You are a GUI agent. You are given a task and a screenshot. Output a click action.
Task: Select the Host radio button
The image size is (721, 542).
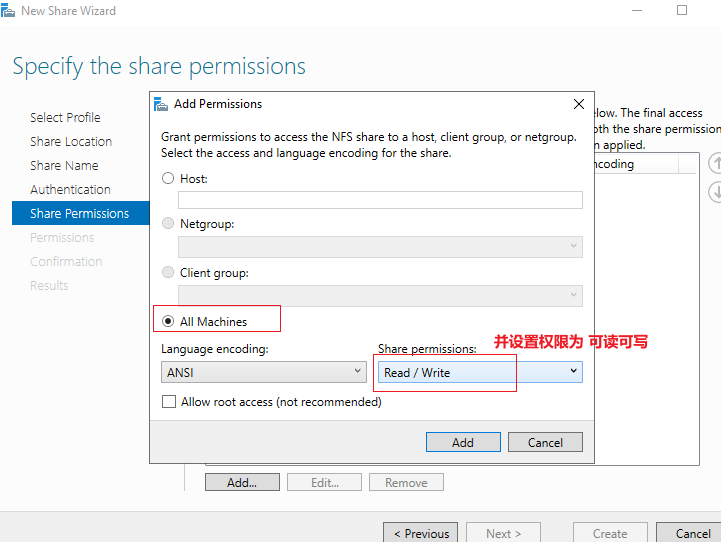(x=168, y=178)
